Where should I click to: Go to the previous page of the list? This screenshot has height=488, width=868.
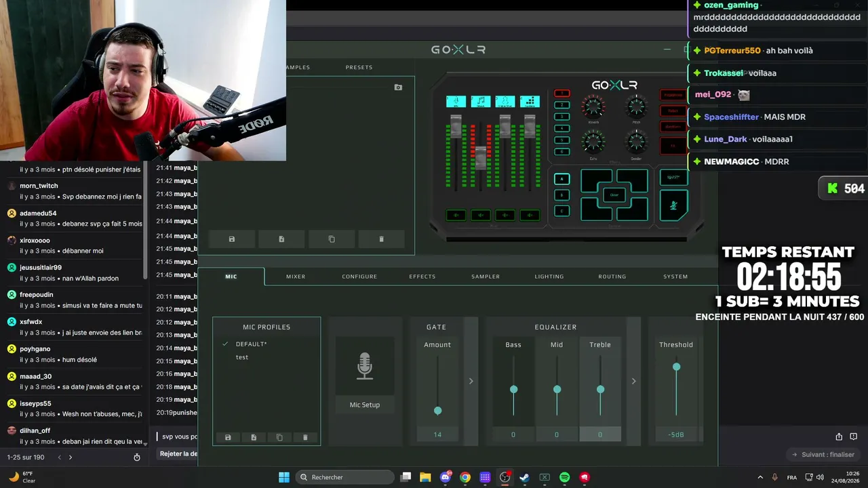click(x=59, y=457)
